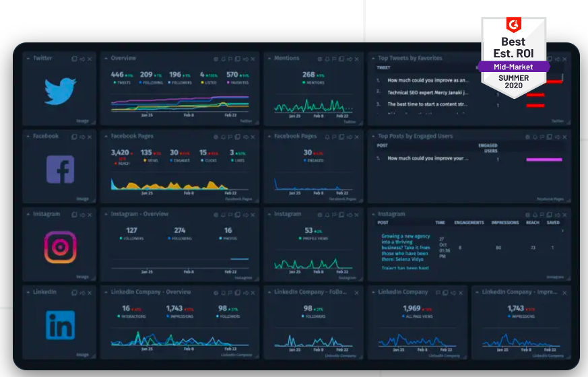The height and width of the screenshot is (377, 588).
Task: Add annotation flag on Twitter Overview widget
Action: pos(230,59)
